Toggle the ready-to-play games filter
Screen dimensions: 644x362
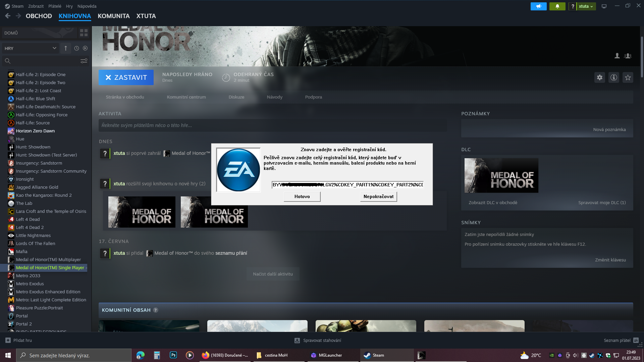(85, 48)
